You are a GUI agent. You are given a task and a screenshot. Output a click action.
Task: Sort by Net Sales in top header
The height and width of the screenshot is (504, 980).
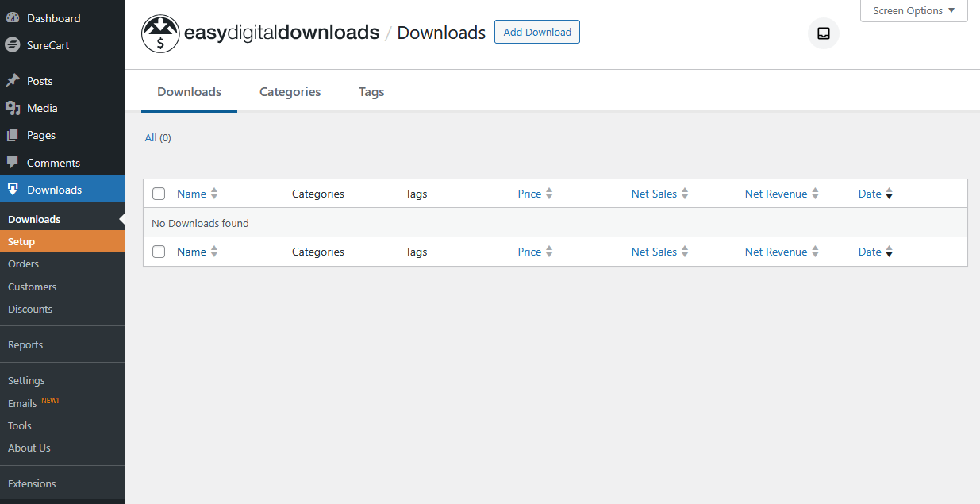tap(654, 194)
